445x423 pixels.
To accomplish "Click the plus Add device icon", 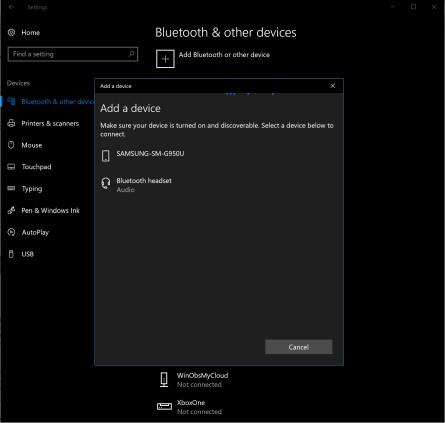I will point(165,59).
